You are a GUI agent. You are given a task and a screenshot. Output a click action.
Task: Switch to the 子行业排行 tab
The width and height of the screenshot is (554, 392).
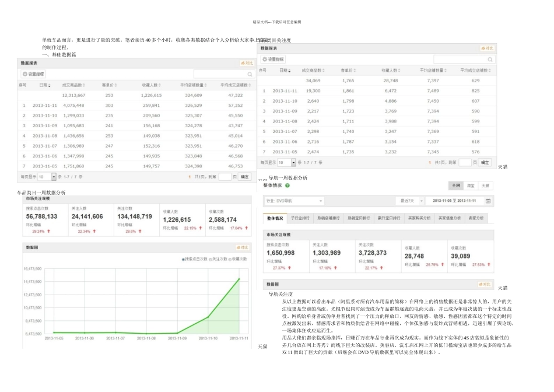[x=301, y=218]
